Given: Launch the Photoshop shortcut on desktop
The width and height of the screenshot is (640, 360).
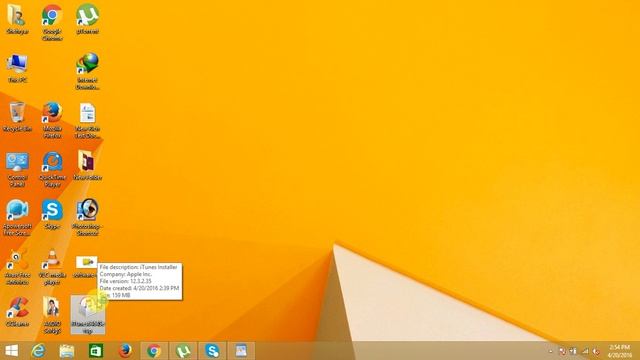Looking at the screenshot, I should point(87,218).
